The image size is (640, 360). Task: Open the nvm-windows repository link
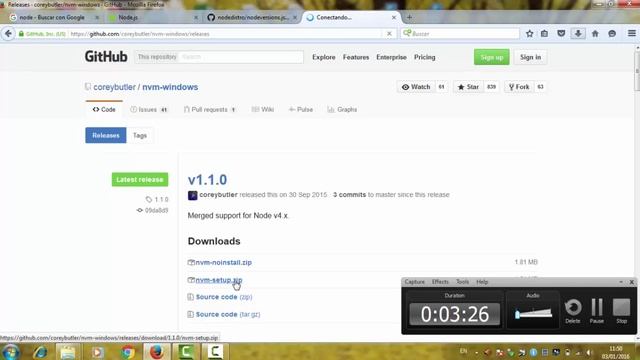(x=170, y=87)
